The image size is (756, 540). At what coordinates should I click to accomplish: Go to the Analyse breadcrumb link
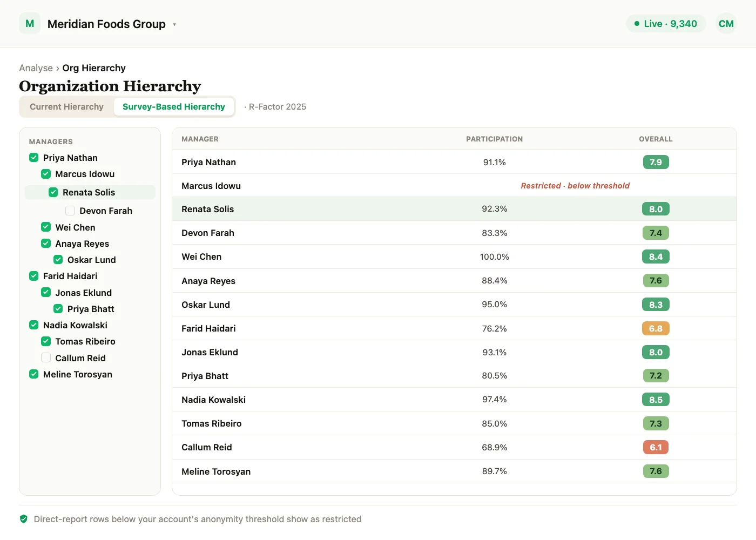[x=36, y=68]
